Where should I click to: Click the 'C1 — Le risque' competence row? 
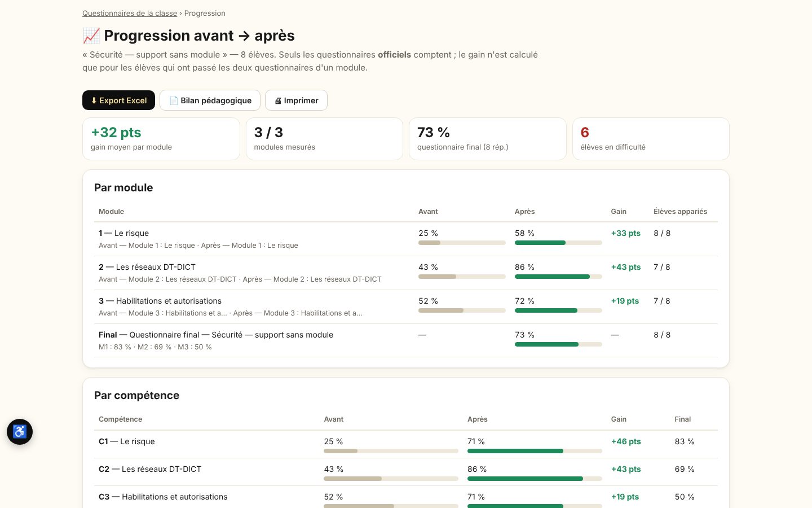pos(406,444)
